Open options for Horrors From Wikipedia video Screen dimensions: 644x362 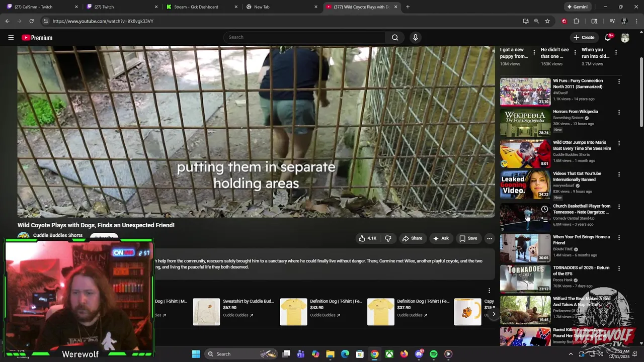point(619,112)
